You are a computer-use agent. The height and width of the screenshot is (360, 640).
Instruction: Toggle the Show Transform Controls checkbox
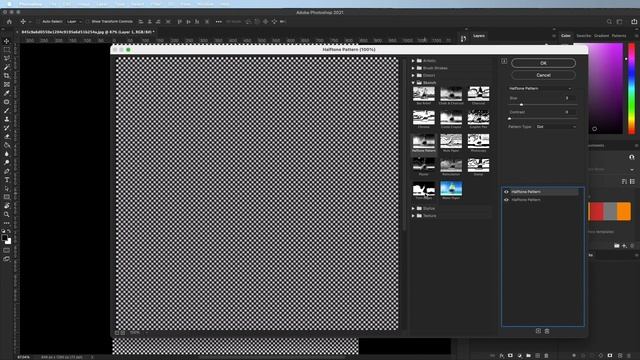click(88, 22)
